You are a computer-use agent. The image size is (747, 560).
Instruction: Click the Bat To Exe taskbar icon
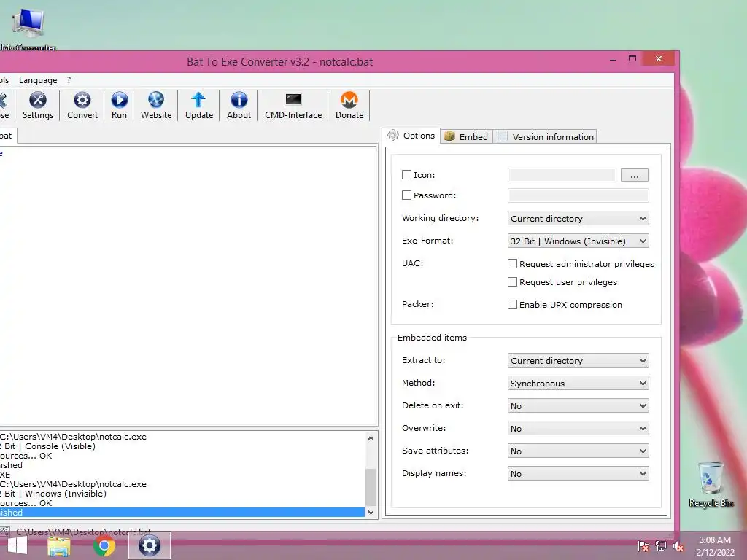click(x=149, y=545)
